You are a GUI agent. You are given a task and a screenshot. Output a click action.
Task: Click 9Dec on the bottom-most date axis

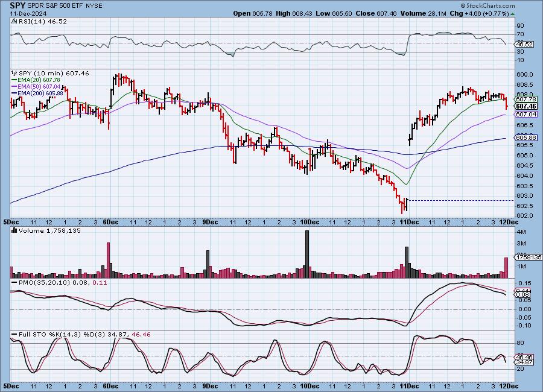tap(210, 386)
